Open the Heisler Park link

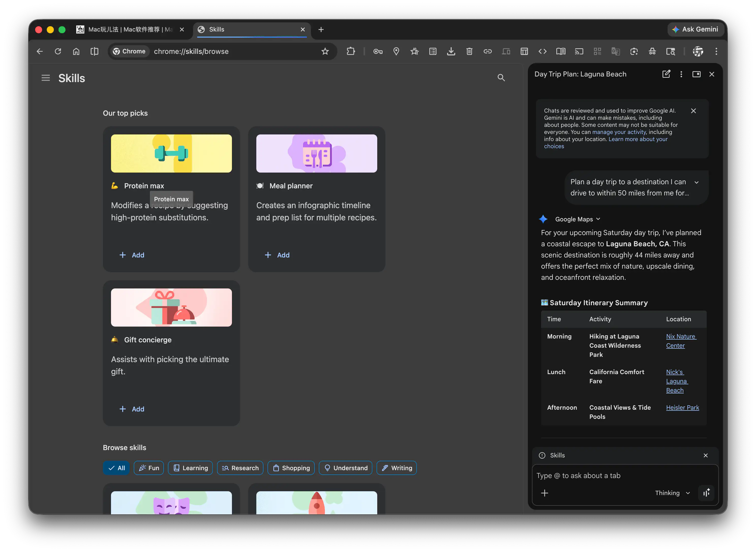pos(682,407)
